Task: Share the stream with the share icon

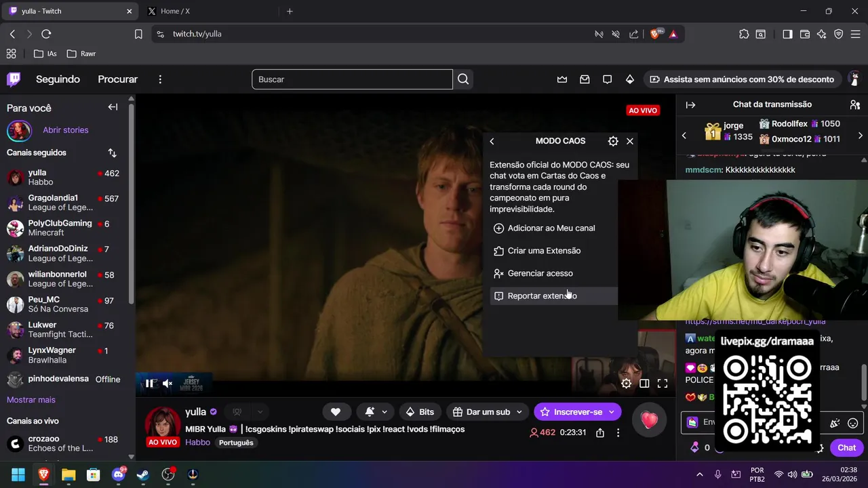Action: coord(600,432)
